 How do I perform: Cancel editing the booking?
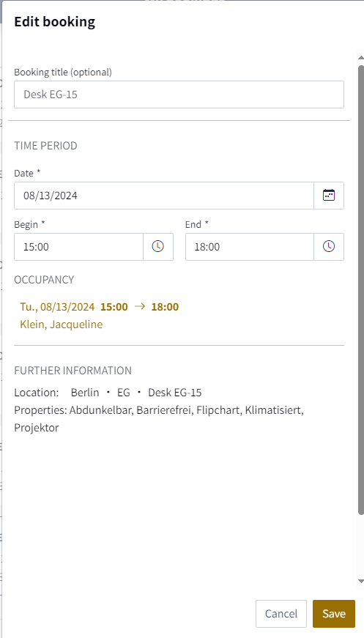(281, 614)
